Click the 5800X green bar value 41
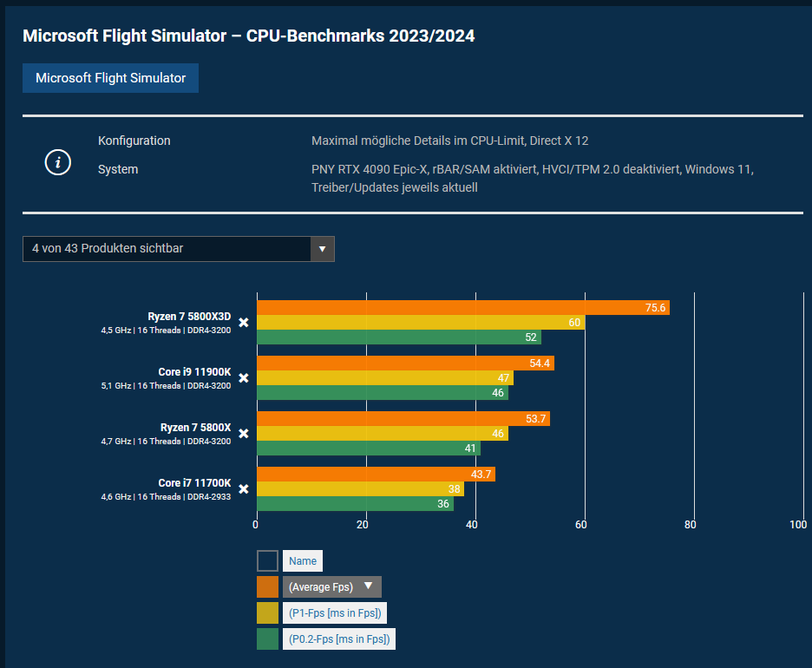 (369, 448)
